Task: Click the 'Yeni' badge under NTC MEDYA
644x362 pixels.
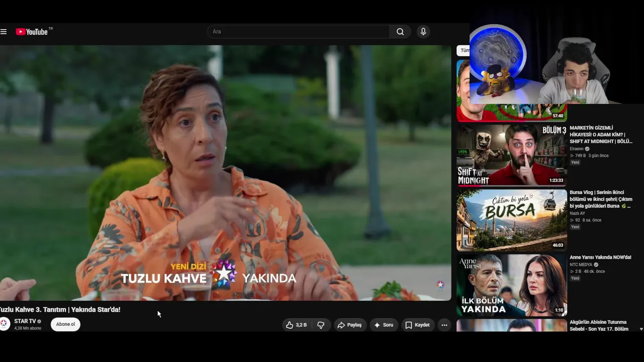Action: (x=575, y=278)
